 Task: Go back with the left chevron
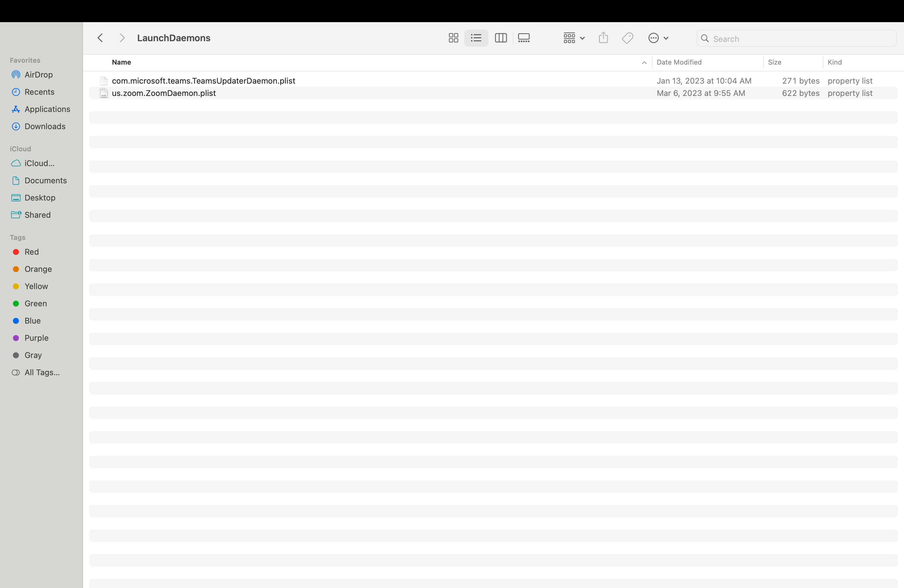point(100,38)
